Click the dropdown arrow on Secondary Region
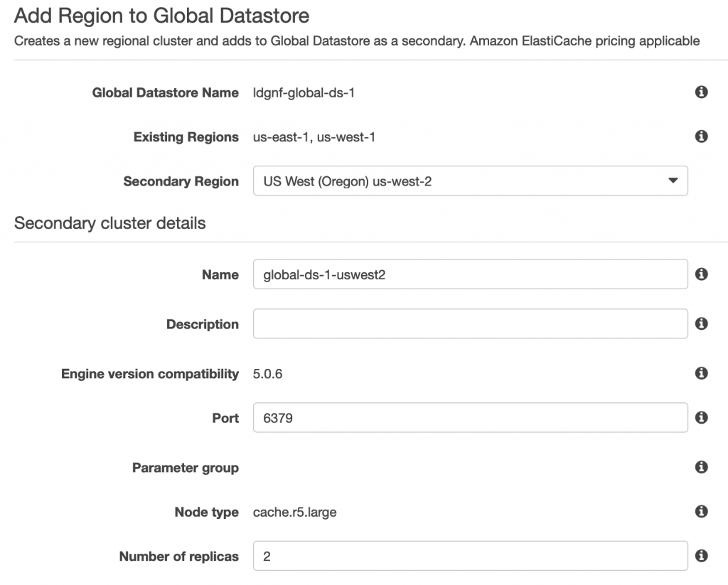Viewport: 728px width, 585px height. point(673,181)
